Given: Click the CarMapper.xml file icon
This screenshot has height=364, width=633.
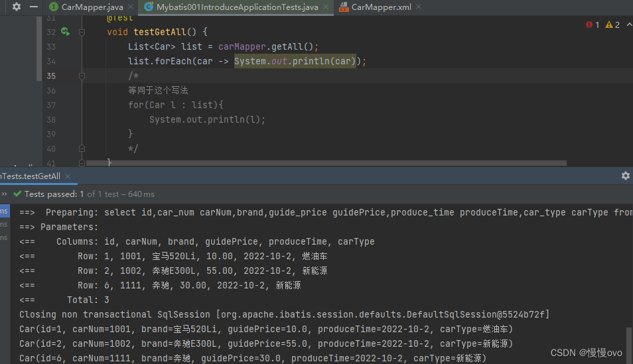Looking at the screenshot, I should 343,7.
